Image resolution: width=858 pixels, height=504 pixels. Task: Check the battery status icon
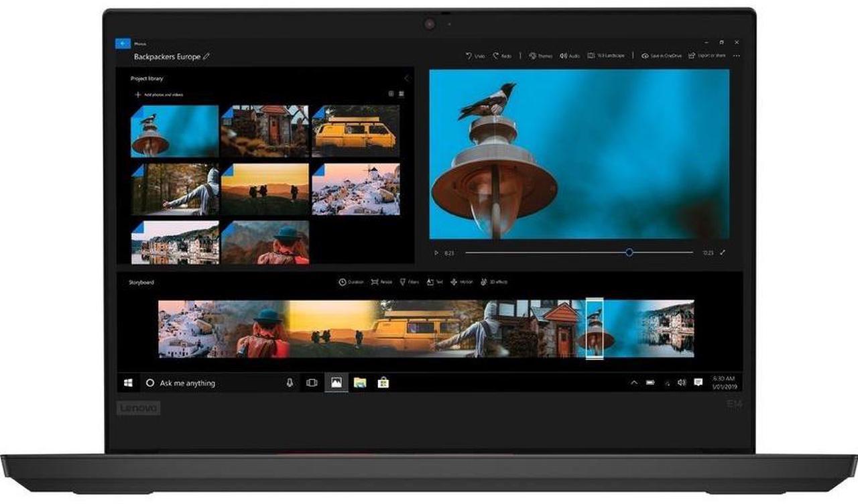pyautogui.click(x=650, y=383)
